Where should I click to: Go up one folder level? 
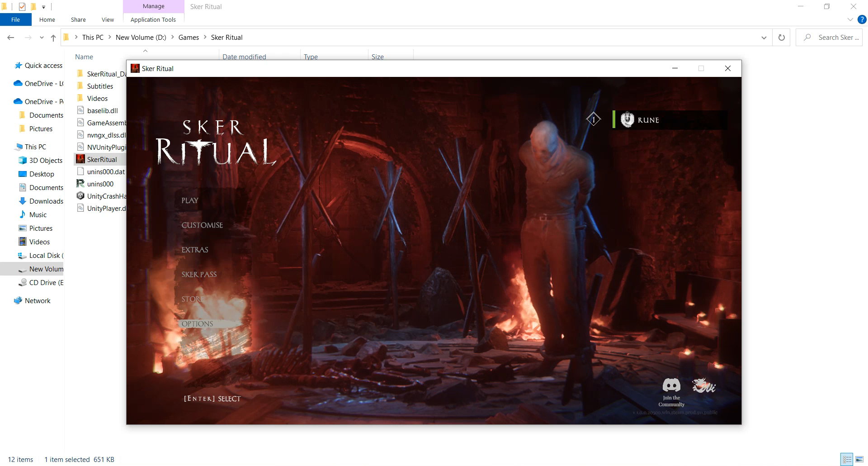point(53,38)
